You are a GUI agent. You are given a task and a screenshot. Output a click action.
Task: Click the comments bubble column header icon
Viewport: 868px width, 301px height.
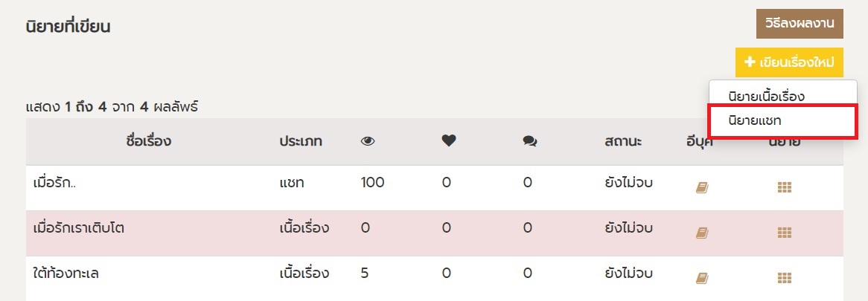point(530,141)
